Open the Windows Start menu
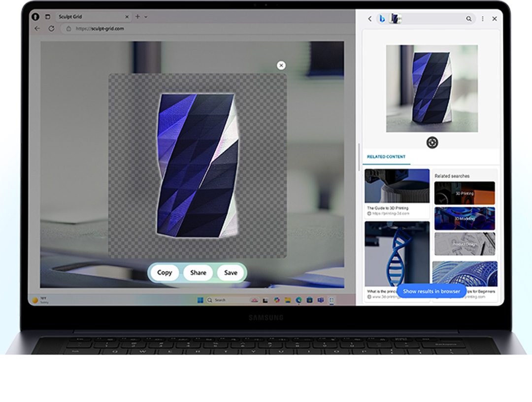This screenshot has height=402, width=532. coord(200,300)
